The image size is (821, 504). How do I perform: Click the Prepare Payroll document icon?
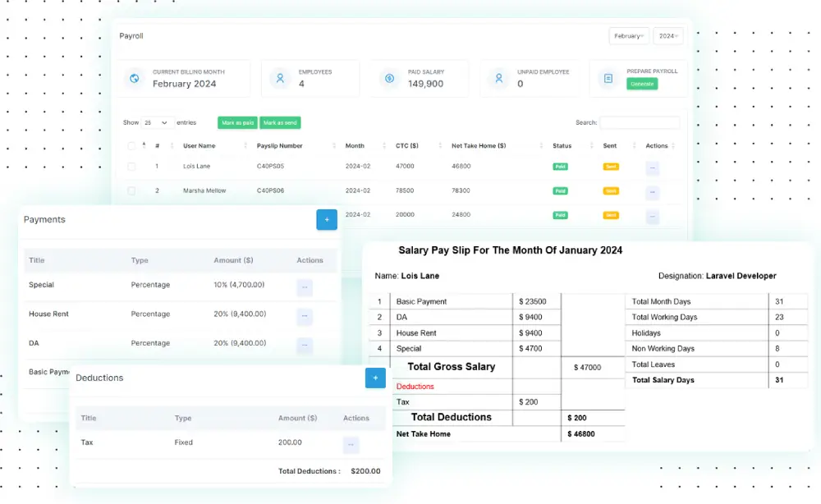point(608,79)
